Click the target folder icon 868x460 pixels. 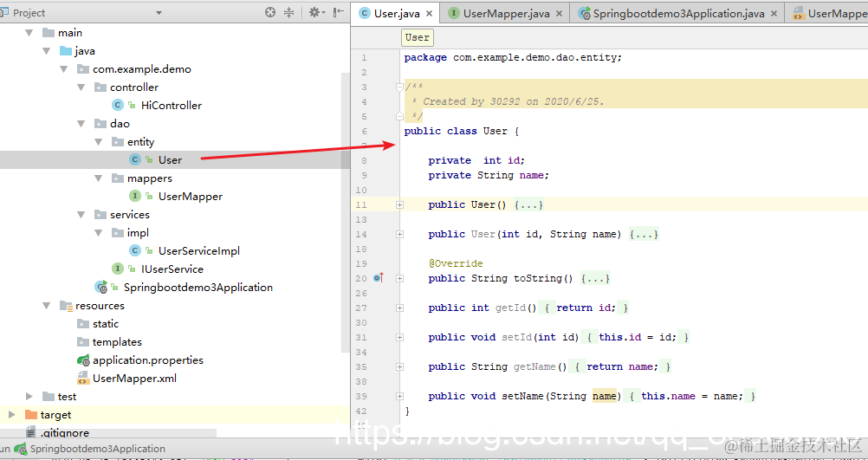pos(31,415)
